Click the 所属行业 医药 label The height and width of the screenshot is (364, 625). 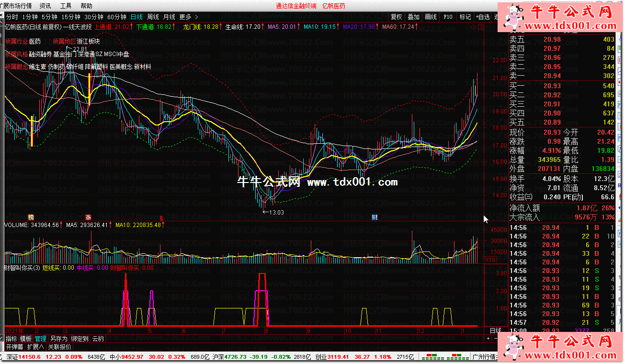pos(23,41)
